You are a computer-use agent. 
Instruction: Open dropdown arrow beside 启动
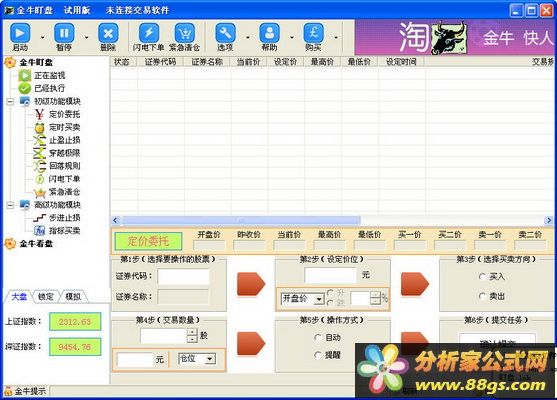pos(43,37)
